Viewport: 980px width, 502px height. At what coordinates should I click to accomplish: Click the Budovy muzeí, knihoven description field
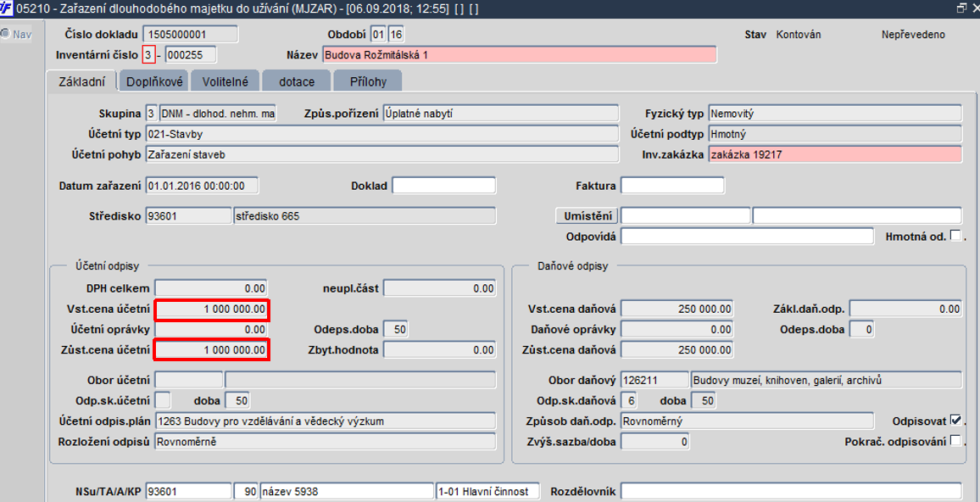click(827, 380)
